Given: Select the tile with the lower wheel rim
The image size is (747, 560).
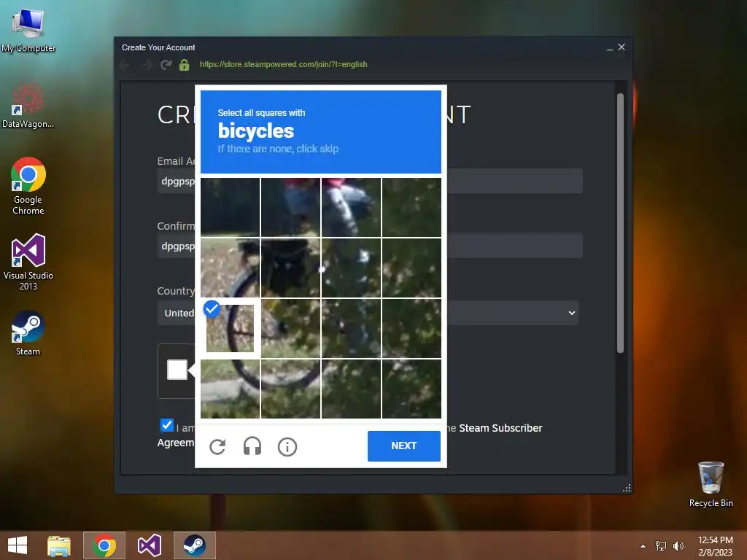Looking at the screenshot, I should [x=290, y=389].
